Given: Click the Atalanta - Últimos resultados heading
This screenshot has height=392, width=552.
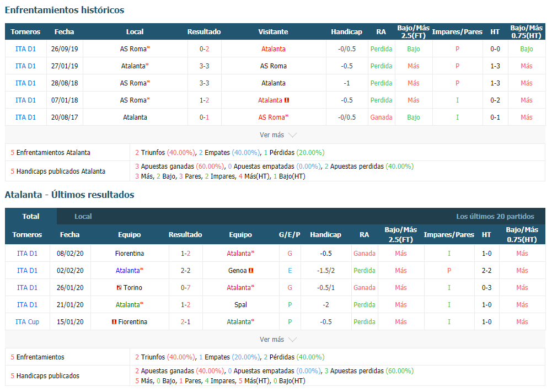Looking at the screenshot, I should (x=69, y=195).
